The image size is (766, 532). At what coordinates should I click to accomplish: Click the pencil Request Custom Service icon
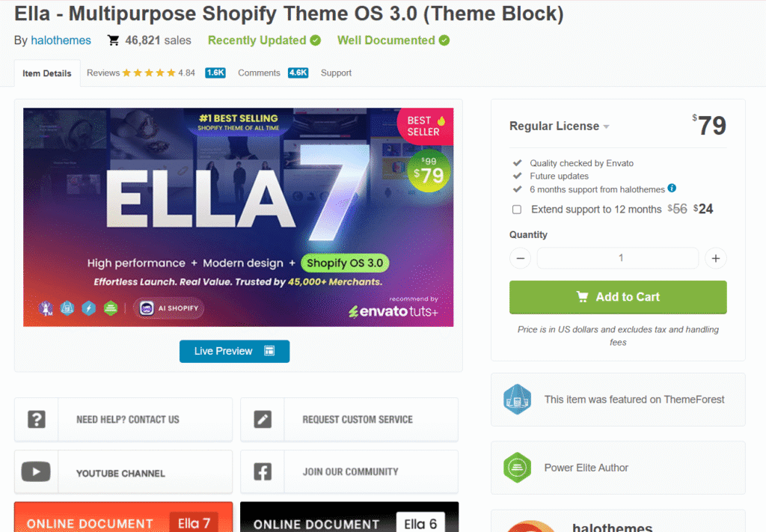pyautogui.click(x=262, y=419)
